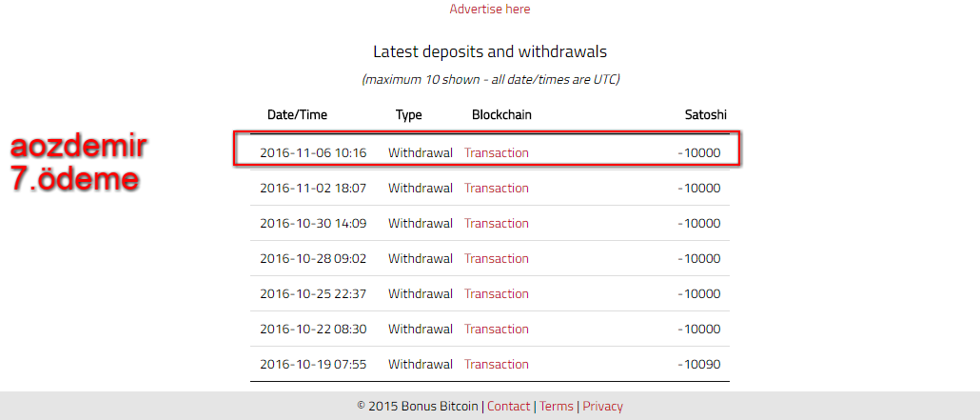Click the Blockchain column header
This screenshot has width=980, height=420.
(501, 115)
